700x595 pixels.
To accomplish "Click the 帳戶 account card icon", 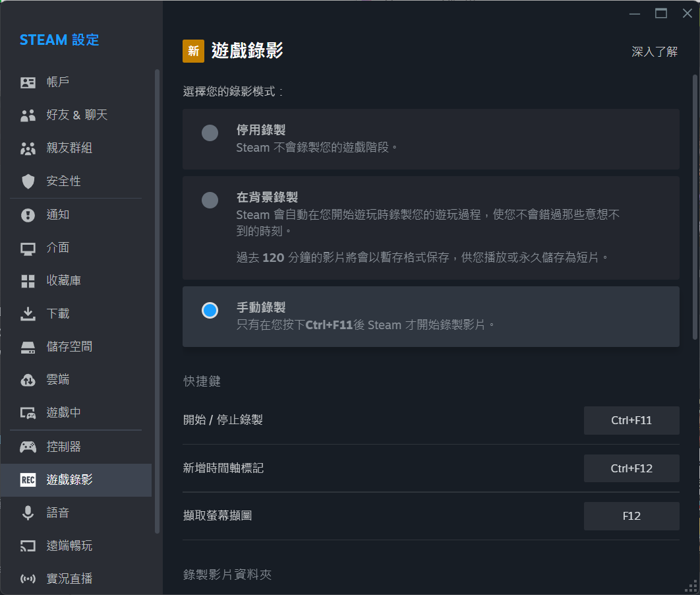I will (28, 82).
